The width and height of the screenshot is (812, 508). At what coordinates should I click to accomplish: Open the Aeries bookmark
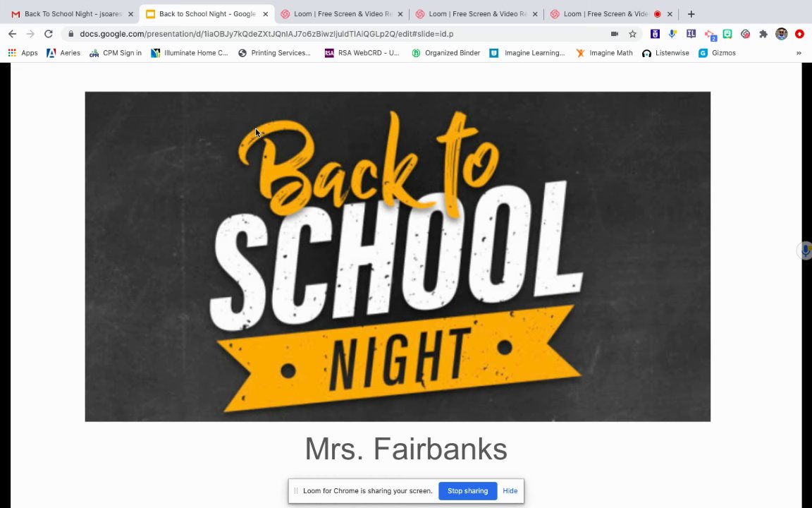pos(63,53)
